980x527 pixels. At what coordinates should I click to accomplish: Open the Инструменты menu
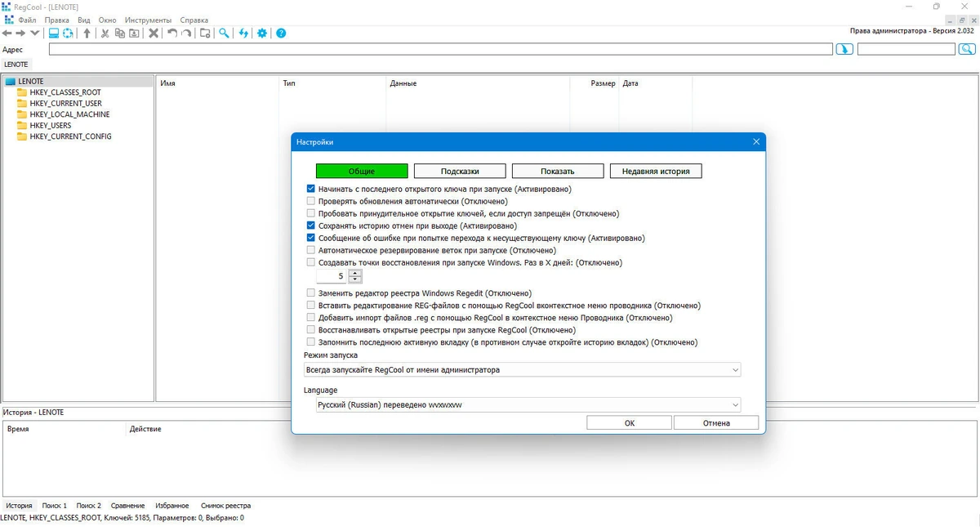pyautogui.click(x=148, y=20)
